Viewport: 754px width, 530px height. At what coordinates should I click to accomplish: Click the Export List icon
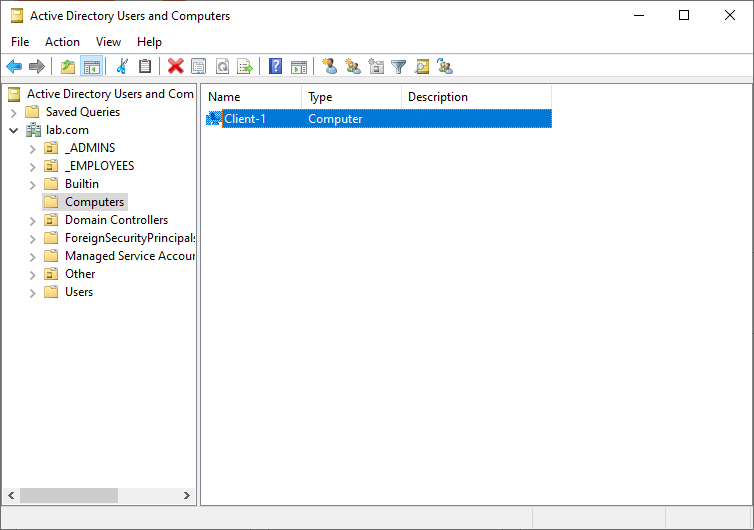click(245, 66)
